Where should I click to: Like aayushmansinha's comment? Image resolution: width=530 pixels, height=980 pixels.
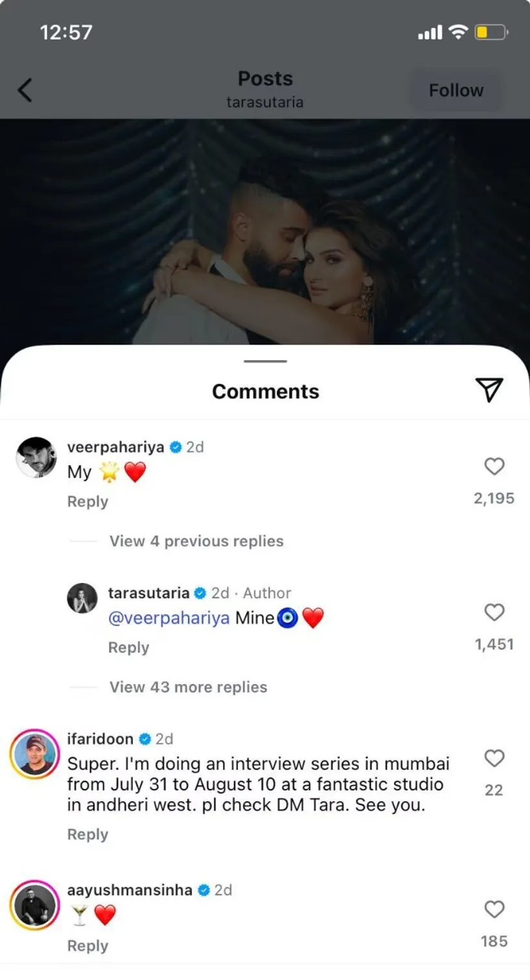pos(494,909)
